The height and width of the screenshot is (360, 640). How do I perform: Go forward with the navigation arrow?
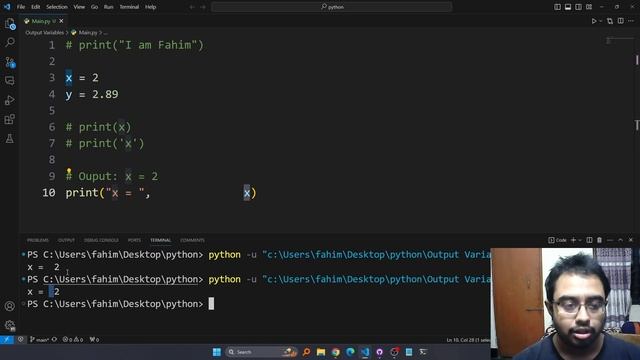coord(203,7)
